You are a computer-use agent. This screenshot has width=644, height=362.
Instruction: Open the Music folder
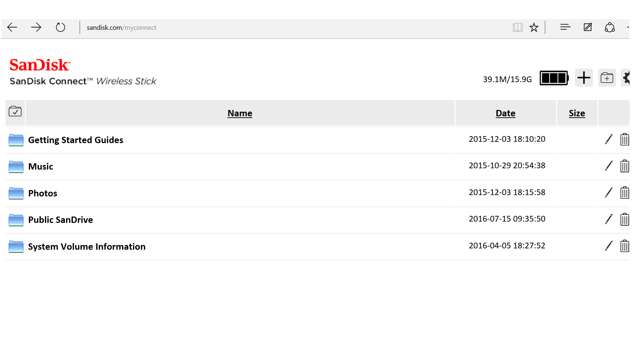[41, 167]
